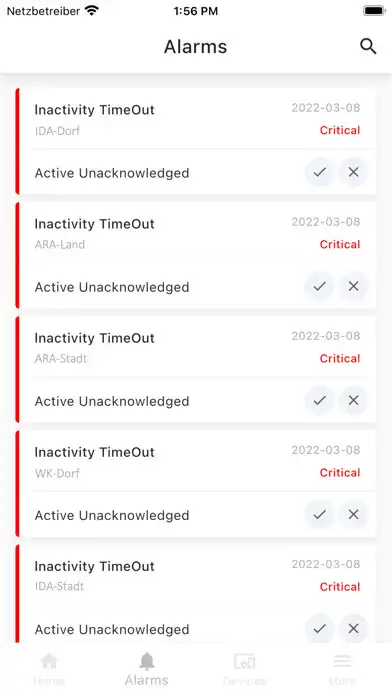Open the search magnifier icon
The height and width of the screenshot is (696, 392).
click(368, 46)
